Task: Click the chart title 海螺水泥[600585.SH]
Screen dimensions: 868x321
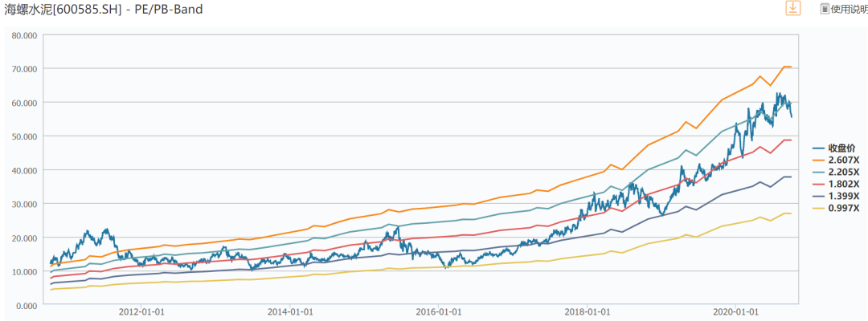Action: point(63,10)
